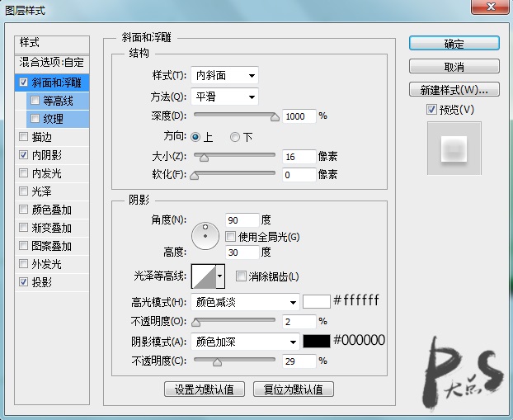This screenshot has height=420, width=513.
Task: Click the 取消 button
Action: point(454,67)
